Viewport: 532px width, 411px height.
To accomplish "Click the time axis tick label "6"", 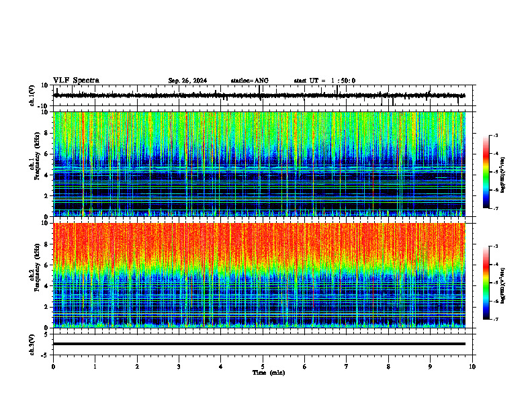I will coord(305,367).
